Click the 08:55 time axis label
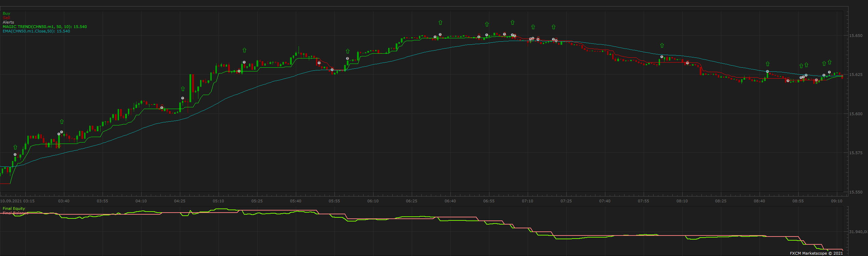868x256 pixels. tap(798, 201)
